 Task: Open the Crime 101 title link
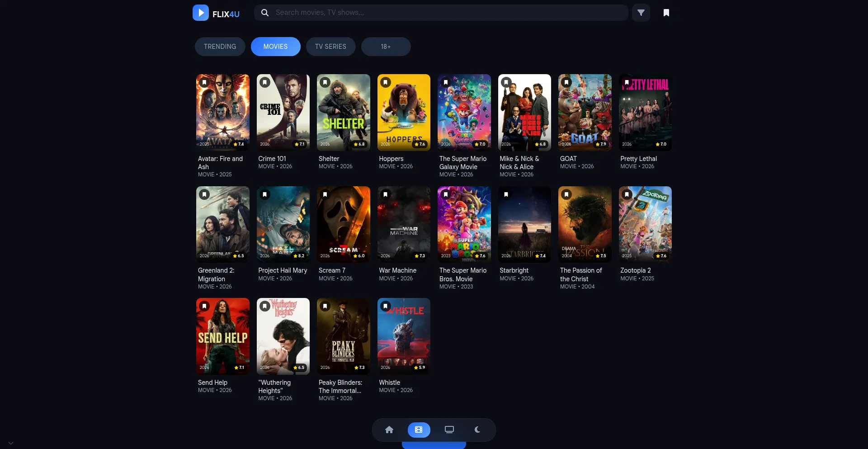(x=272, y=159)
